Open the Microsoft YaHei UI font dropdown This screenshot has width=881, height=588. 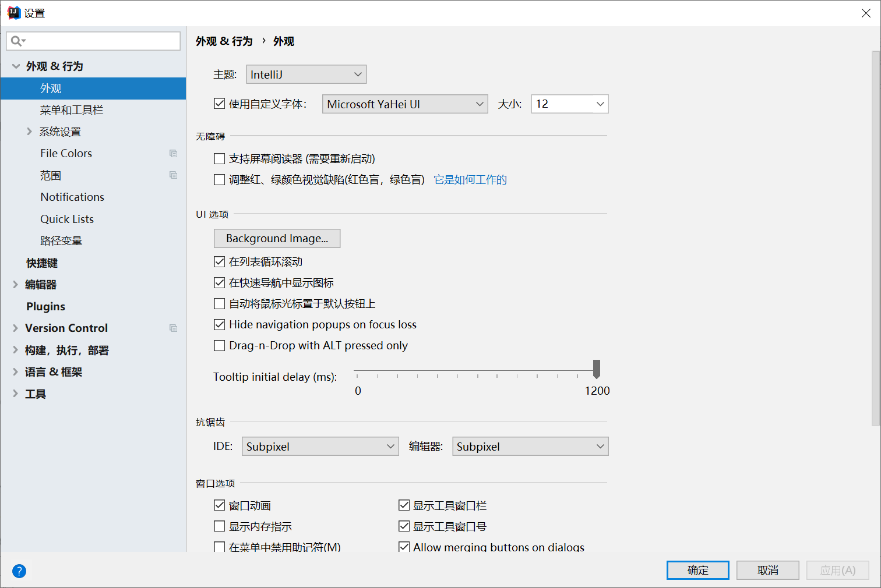(x=405, y=104)
